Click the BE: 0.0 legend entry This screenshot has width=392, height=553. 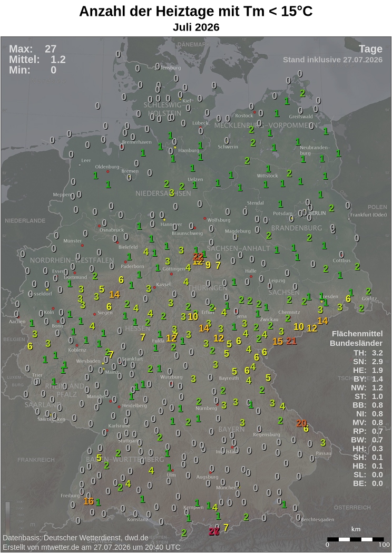click(368, 483)
